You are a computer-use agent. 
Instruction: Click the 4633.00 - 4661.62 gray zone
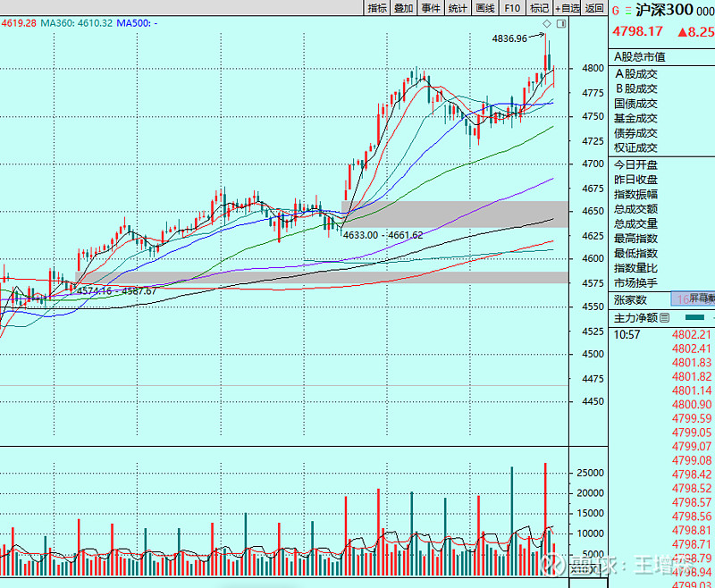456,214
